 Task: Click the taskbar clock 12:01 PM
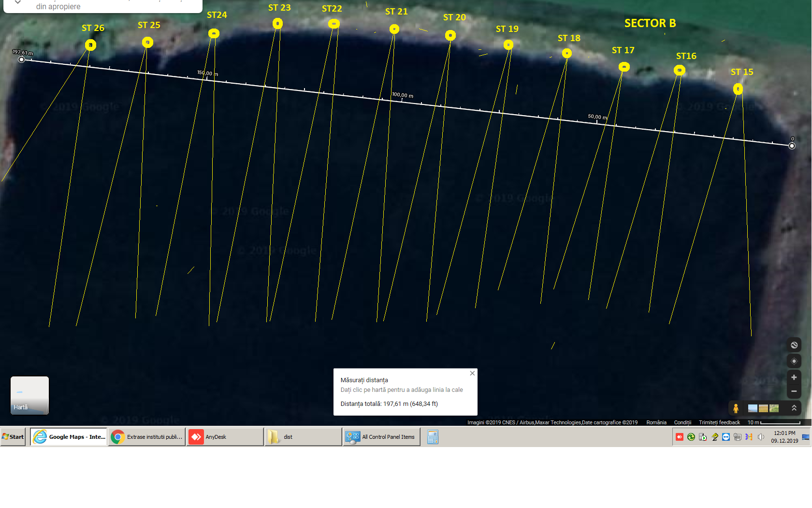pyautogui.click(x=784, y=437)
